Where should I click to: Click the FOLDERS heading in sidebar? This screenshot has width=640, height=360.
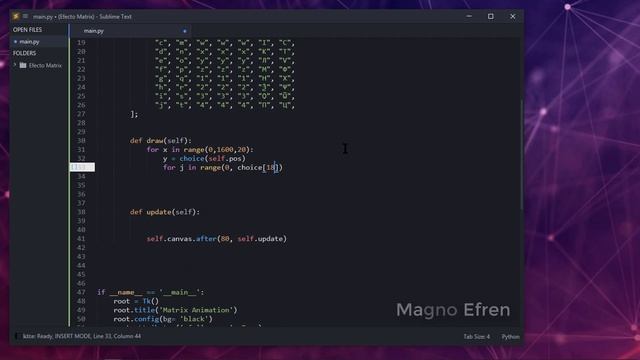(x=24, y=53)
